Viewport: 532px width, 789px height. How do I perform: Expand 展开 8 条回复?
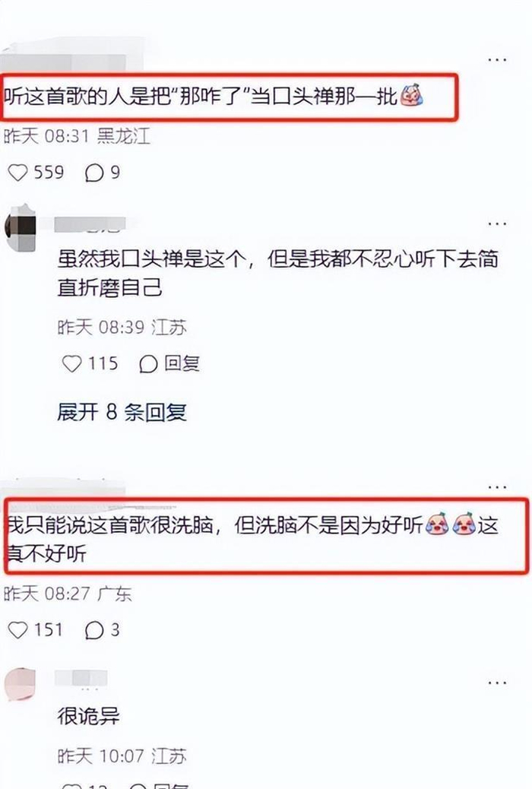click(x=122, y=412)
